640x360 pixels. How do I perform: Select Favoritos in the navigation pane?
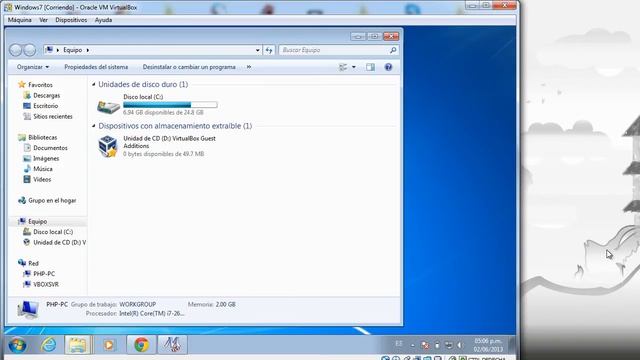(40, 85)
